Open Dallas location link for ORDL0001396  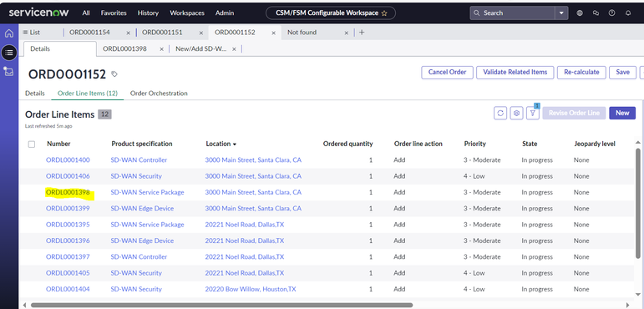click(x=245, y=241)
